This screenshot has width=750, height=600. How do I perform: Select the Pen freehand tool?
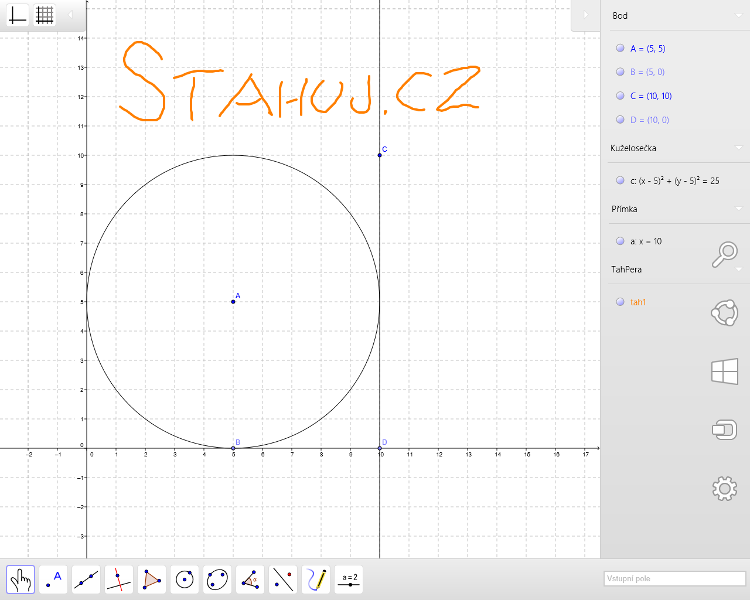point(316,579)
